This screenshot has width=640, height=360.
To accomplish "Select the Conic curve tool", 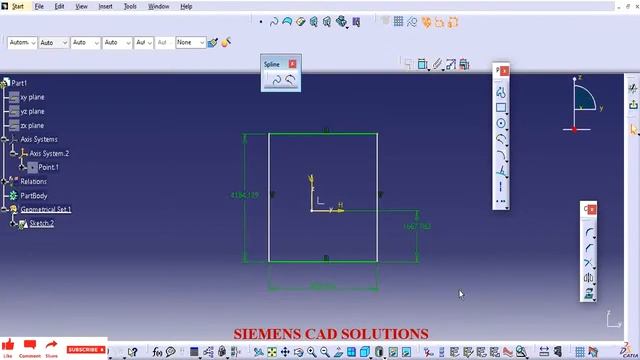I will click(x=501, y=155).
